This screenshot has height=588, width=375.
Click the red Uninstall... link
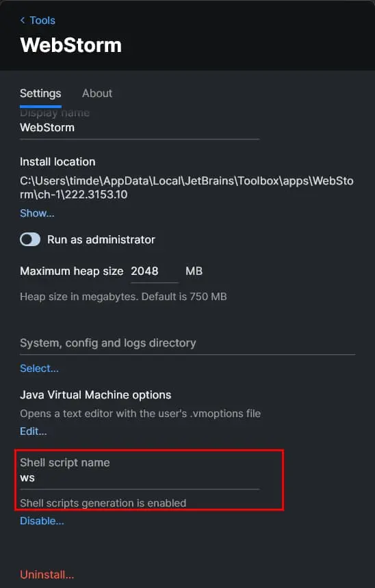click(47, 574)
